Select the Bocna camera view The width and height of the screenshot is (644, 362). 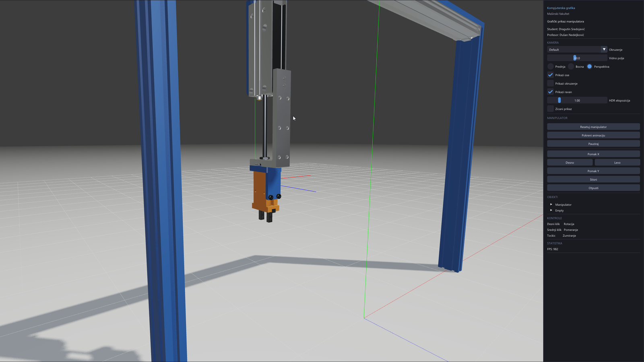click(x=571, y=66)
